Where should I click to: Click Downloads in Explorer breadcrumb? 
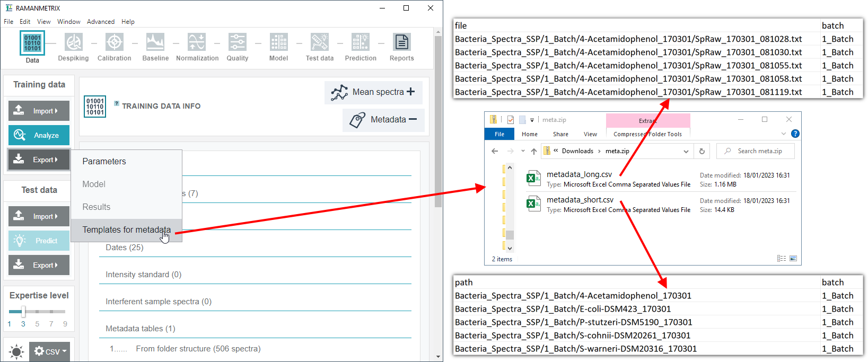[577, 151]
